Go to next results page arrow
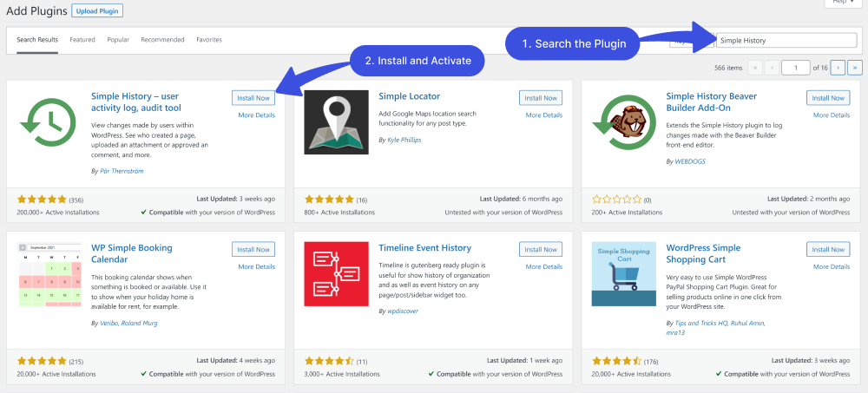868x393 pixels. coord(838,68)
